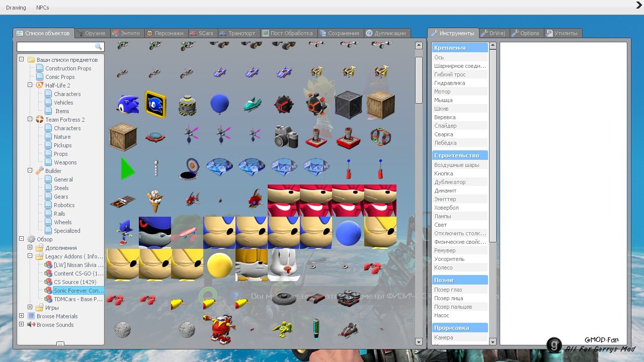The height and width of the screenshot is (362, 644).
Task: Spawn the camera prop icon
Action: pos(286,136)
